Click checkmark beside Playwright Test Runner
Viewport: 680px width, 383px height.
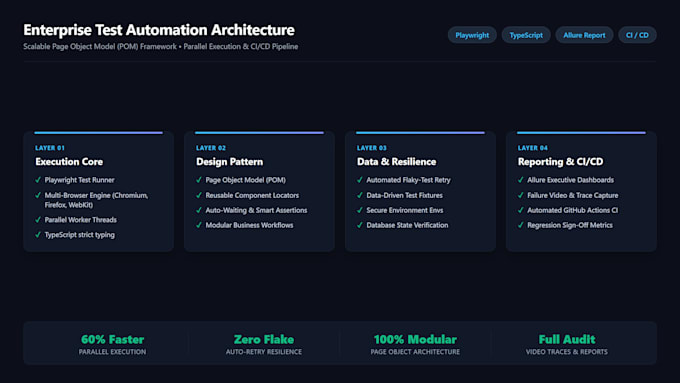(38, 180)
